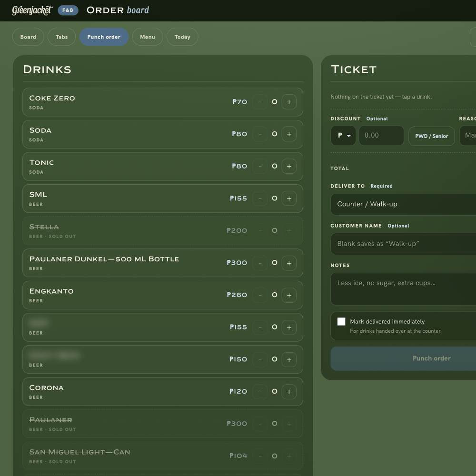Select the Punch order tab
This screenshot has width=476, height=476.
(104, 37)
